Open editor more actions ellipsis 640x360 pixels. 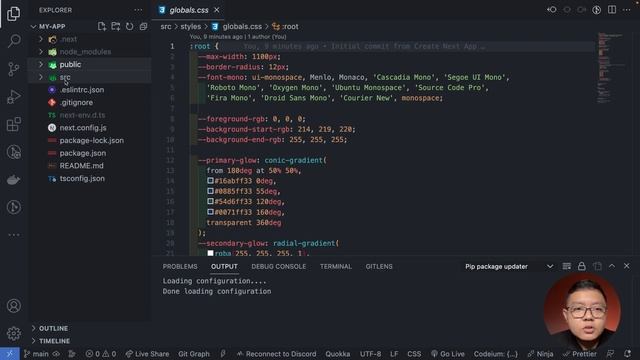click(627, 10)
